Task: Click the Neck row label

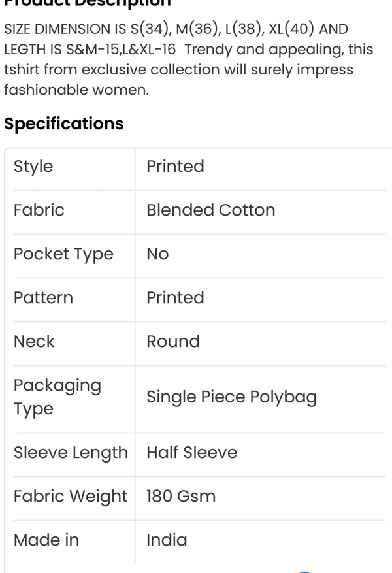Action: click(34, 342)
